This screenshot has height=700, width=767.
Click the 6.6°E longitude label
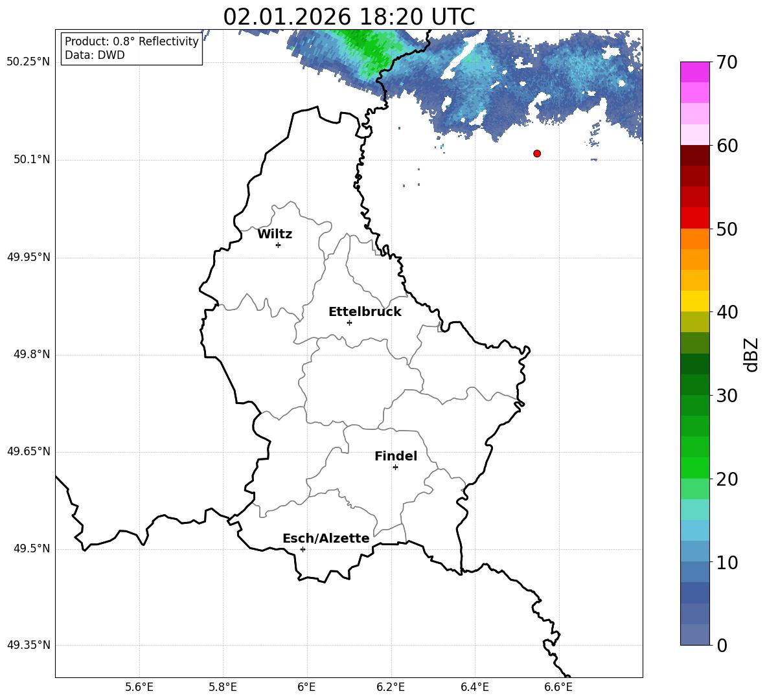coord(558,687)
